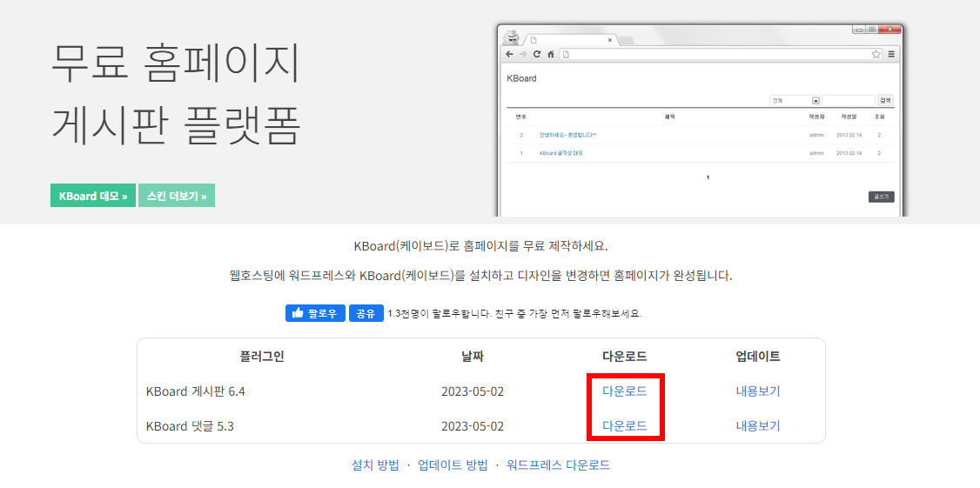
Task: Click forward arrow in preview browser image
Action: click(x=523, y=54)
